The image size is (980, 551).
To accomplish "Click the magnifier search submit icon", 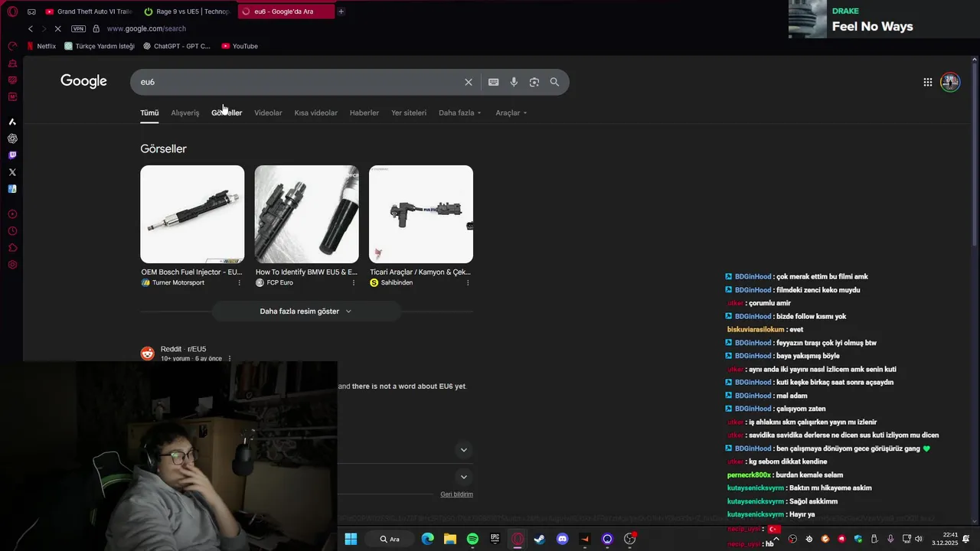I will click(554, 82).
